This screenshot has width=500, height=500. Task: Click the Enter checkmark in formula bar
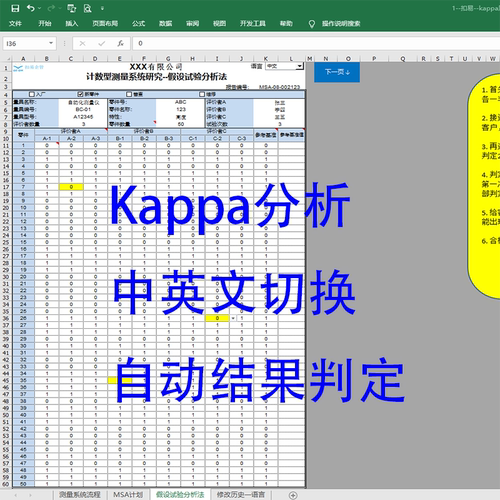[x=101, y=43]
